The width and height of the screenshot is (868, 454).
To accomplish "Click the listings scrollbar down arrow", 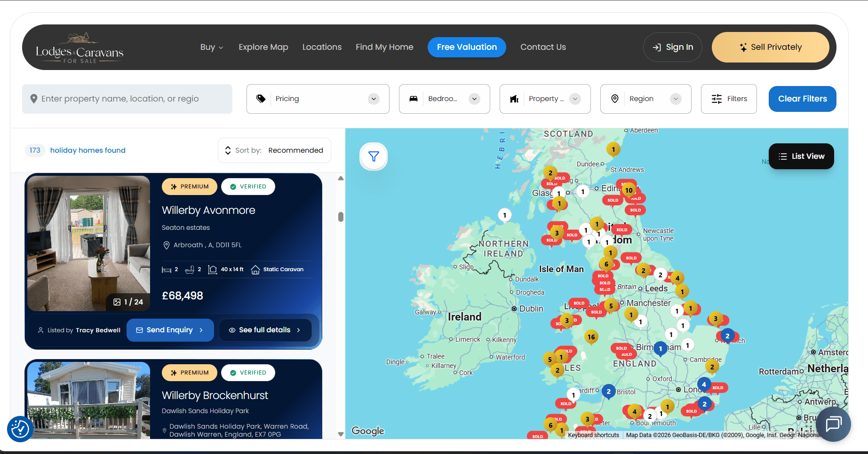I will coord(341,434).
